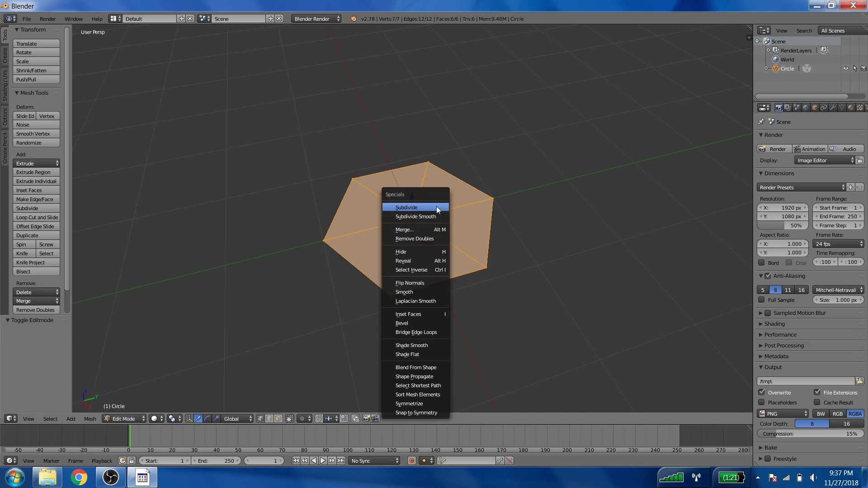Click the Bisect tool button
Screen dimensions: 868x488
coord(36,272)
